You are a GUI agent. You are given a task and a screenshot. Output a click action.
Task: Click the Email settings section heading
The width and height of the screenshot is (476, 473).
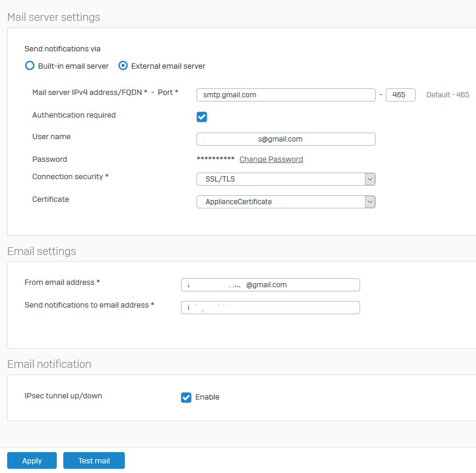[x=42, y=251]
